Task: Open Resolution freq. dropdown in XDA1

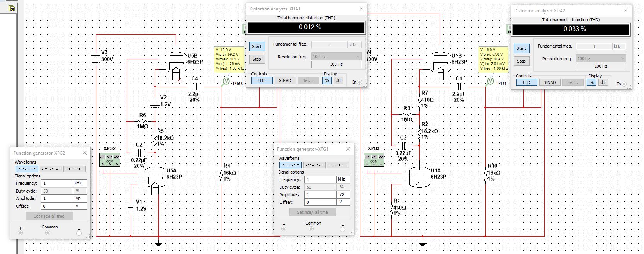Action: [x=336, y=56]
